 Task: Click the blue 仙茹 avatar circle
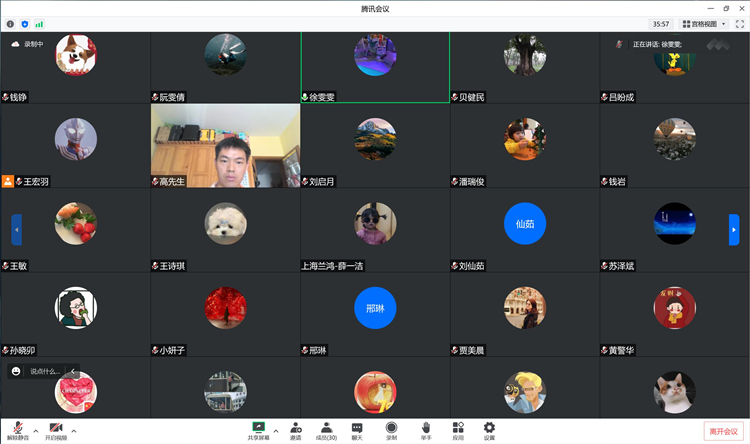click(x=525, y=223)
